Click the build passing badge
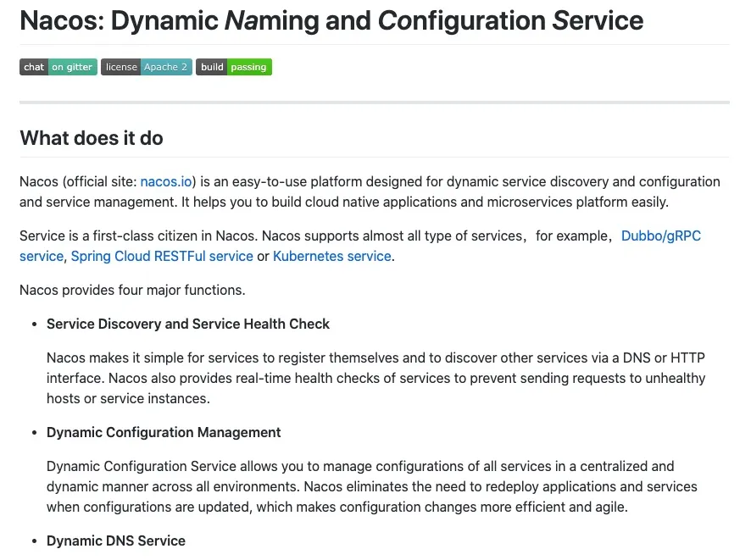Image resolution: width=751 pixels, height=560 pixels. pyautogui.click(x=233, y=67)
